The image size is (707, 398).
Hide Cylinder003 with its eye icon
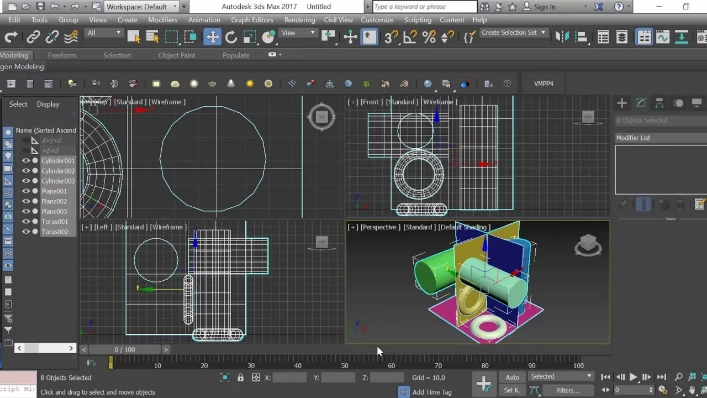26,181
